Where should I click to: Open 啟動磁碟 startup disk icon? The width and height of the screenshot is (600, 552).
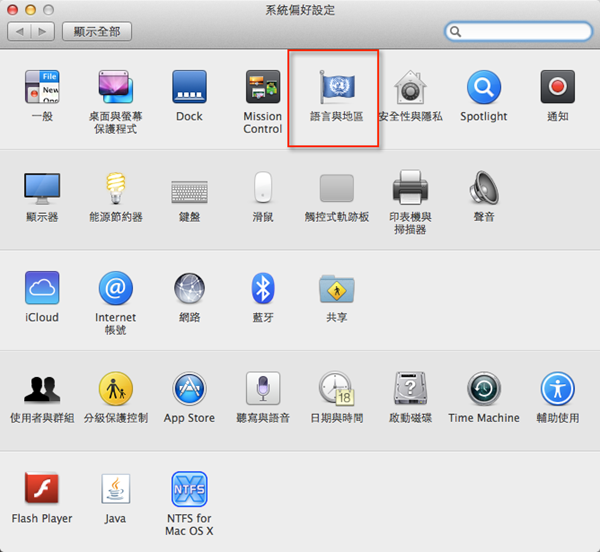410,388
